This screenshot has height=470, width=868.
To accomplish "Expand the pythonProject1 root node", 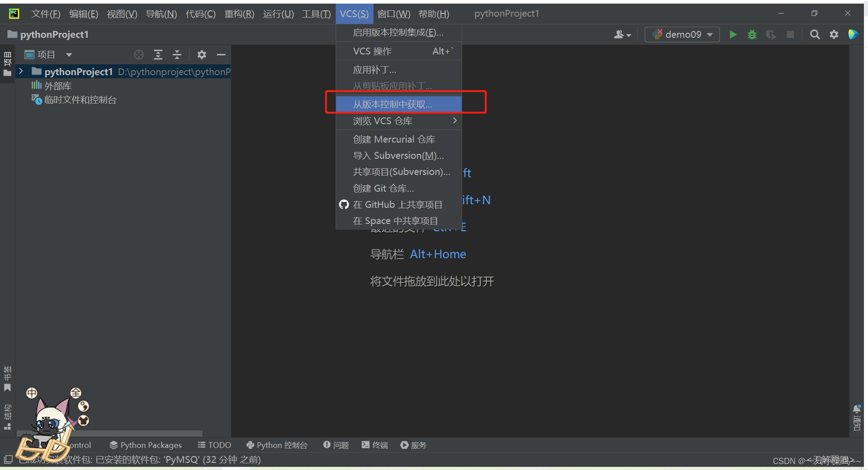I will tap(21, 71).
